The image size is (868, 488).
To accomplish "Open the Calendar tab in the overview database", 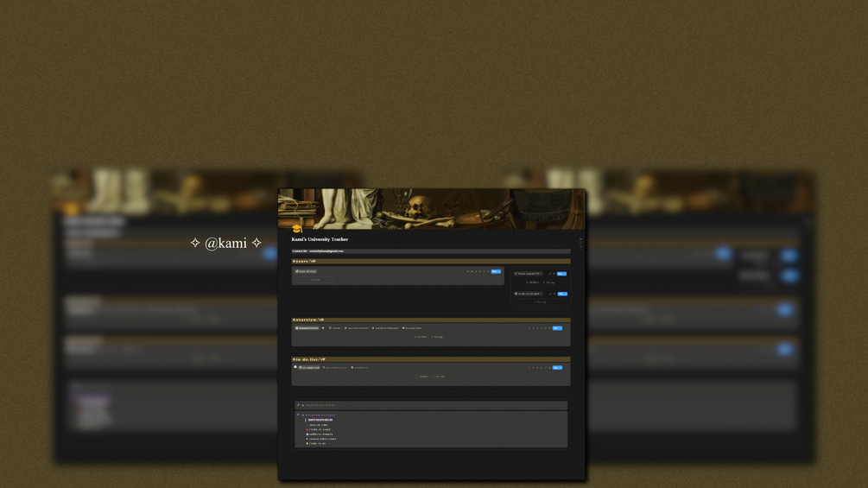I will click(335, 328).
